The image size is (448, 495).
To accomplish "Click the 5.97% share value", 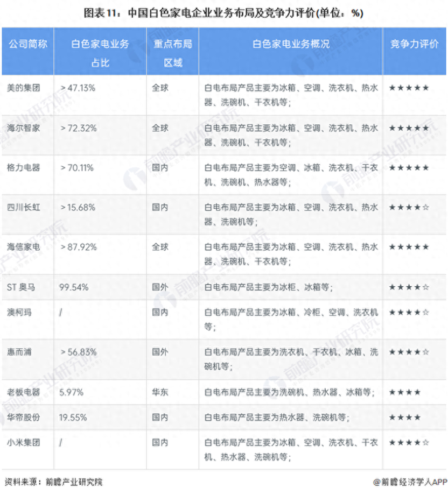I will [x=72, y=392].
